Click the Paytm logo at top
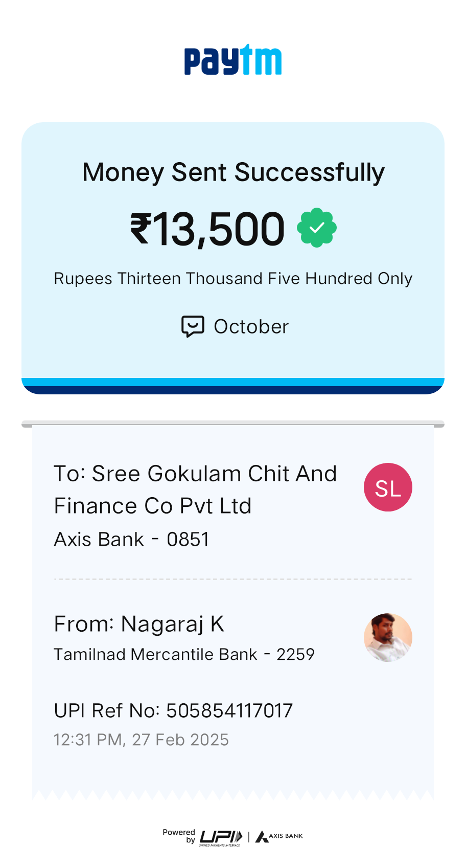 click(233, 60)
